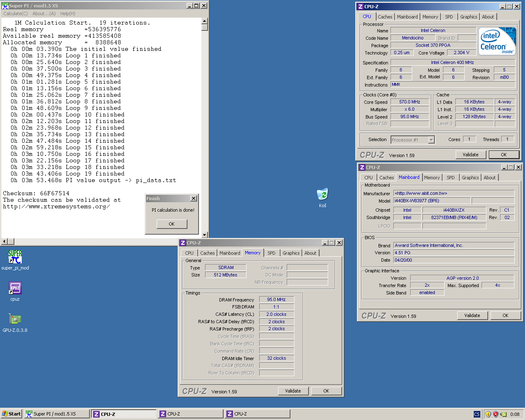Switch to Super PI / mod1.5 XS taskbar button
Screen dimensions: 525x420
coord(57,414)
